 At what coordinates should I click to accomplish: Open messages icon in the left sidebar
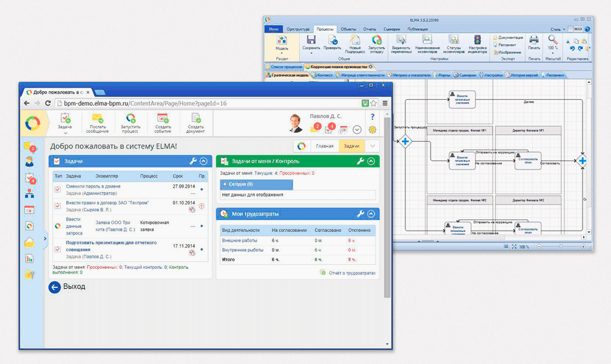[30, 146]
